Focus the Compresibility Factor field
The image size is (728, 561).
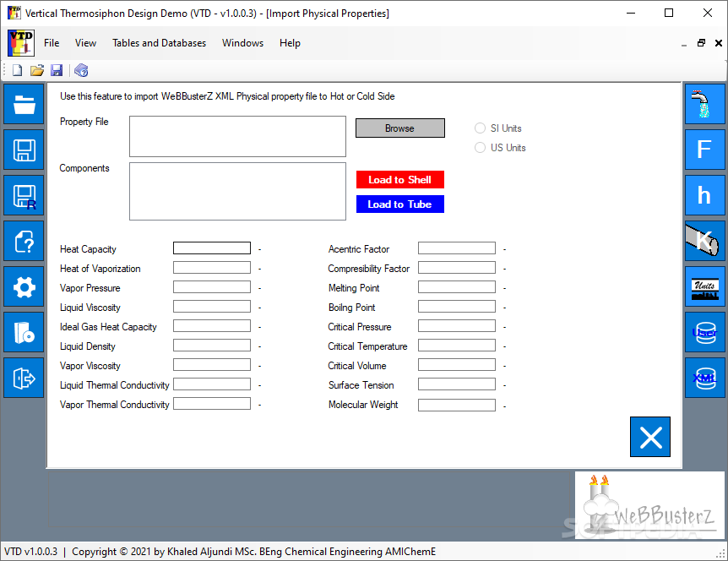click(x=457, y=268)
